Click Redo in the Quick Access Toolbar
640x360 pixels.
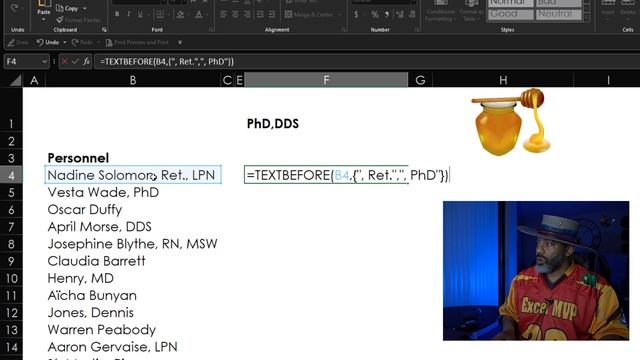82,42
